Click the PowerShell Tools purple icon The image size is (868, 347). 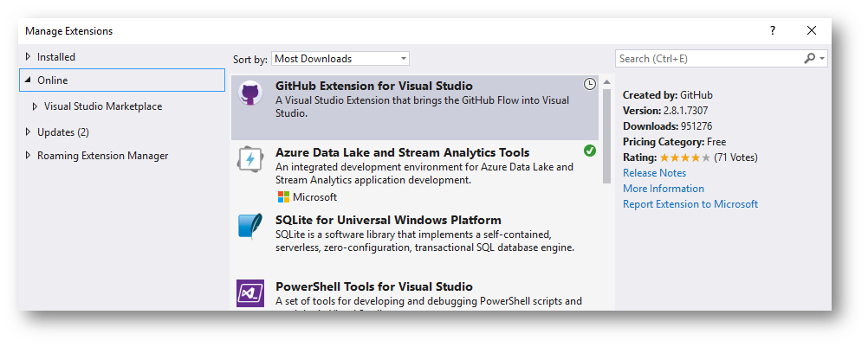(250, 293)
